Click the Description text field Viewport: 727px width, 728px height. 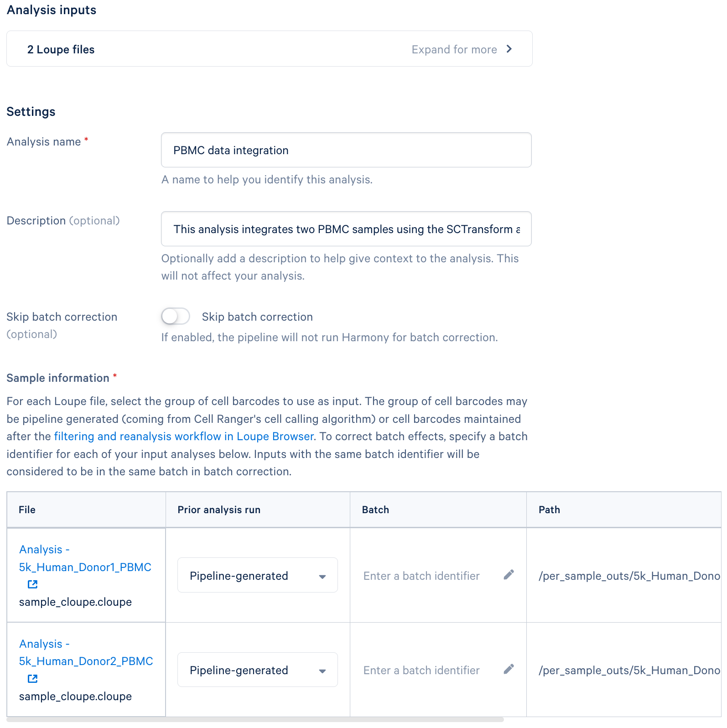346,229
